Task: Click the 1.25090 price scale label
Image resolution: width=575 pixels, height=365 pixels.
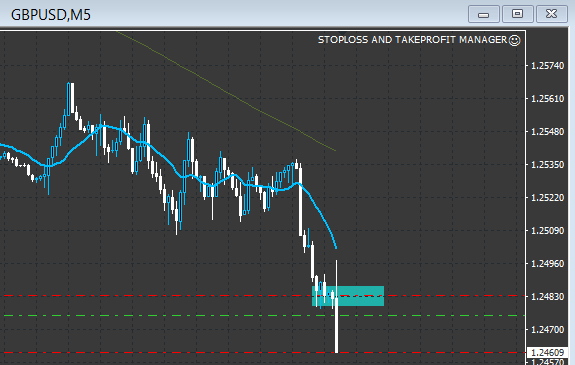Action: (x=547, y=231)
